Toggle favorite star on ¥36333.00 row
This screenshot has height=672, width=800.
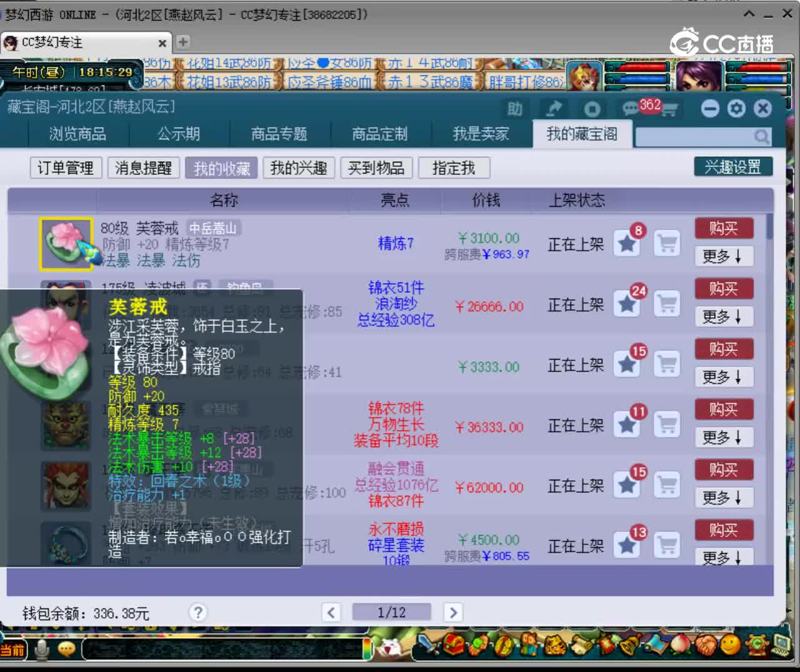(627, 425)
